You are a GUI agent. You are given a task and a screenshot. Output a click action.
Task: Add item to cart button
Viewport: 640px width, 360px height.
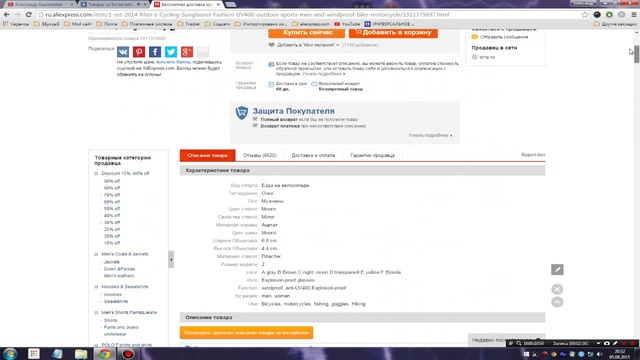coord(393,33)
